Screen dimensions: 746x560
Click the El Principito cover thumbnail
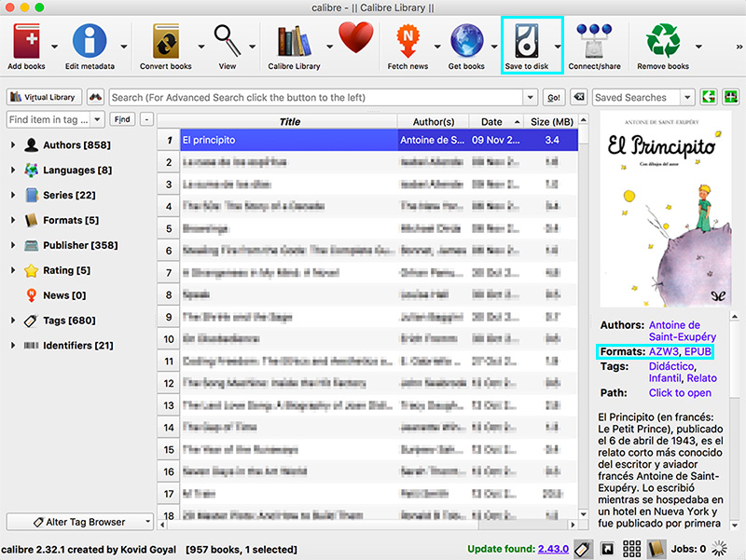coord(665,209)
